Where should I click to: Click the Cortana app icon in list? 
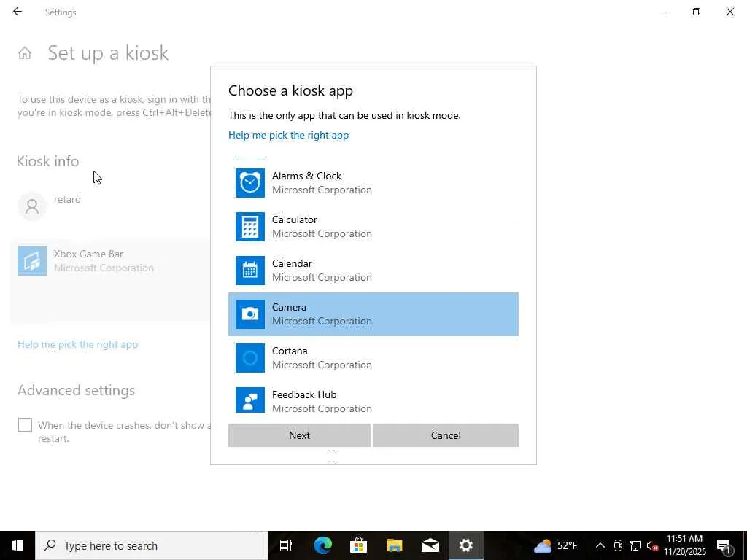(250, 358)
